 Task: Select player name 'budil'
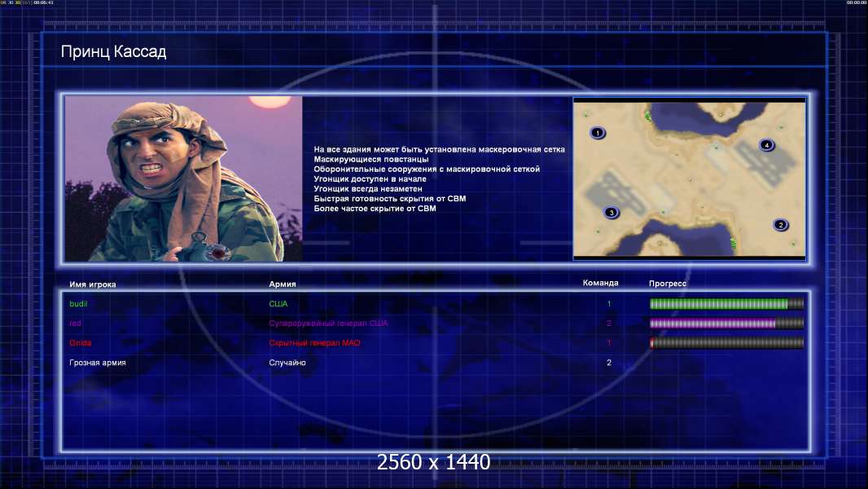(x=78, y=303)
